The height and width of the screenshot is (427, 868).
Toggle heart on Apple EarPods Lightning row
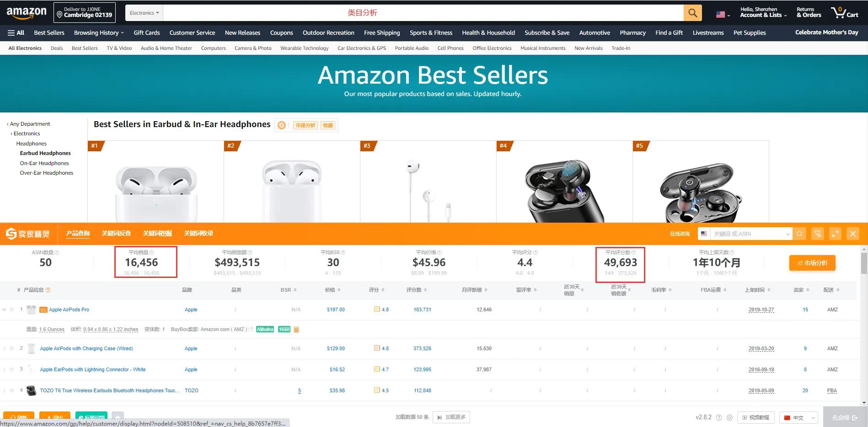[x=12, y=369]
